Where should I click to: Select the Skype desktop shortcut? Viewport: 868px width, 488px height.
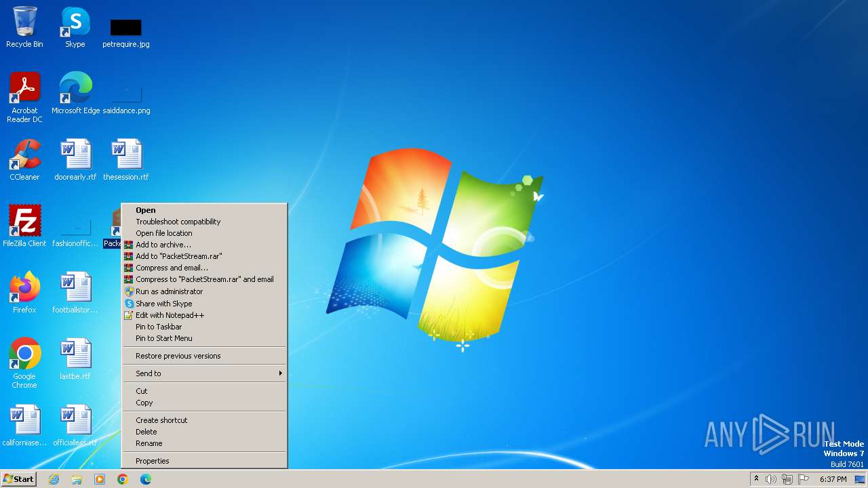75,27
